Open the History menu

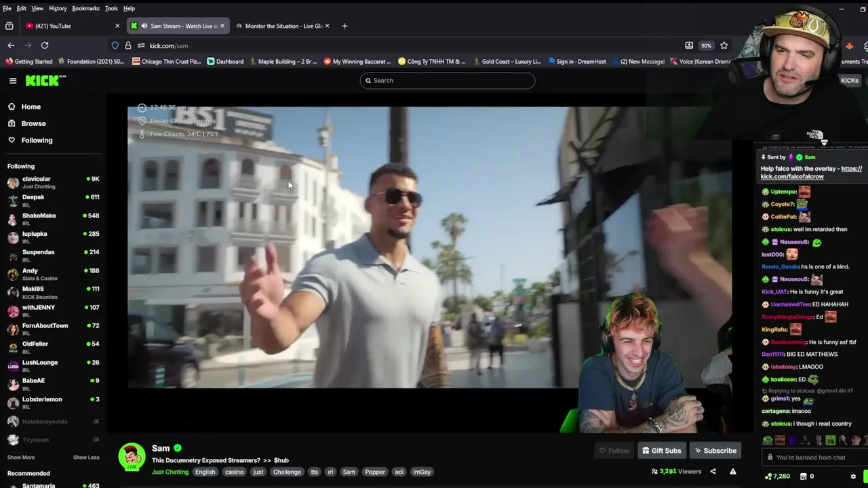(58, 8)
